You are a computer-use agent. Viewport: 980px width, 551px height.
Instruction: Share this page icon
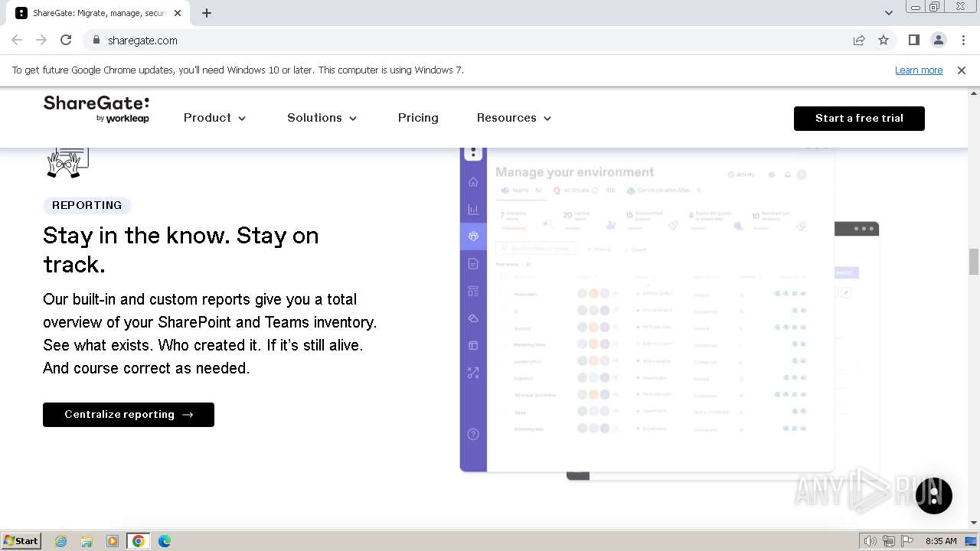[859, 40]
